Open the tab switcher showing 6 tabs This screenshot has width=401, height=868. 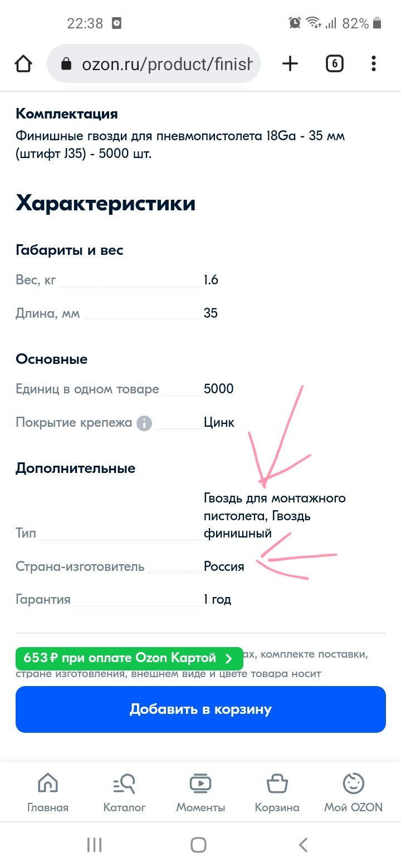point(334,64)
